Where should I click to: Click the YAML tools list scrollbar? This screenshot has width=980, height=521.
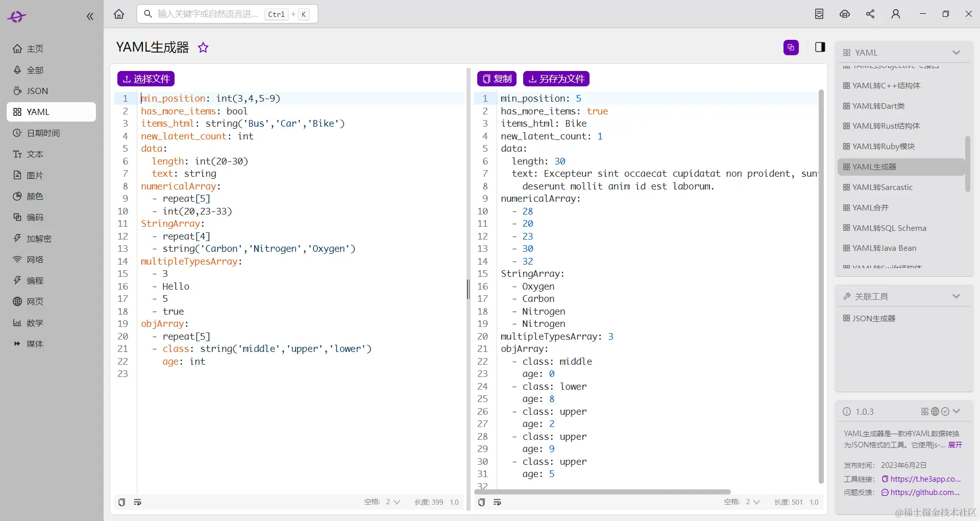pyautogui.click(x=967, y=164)
